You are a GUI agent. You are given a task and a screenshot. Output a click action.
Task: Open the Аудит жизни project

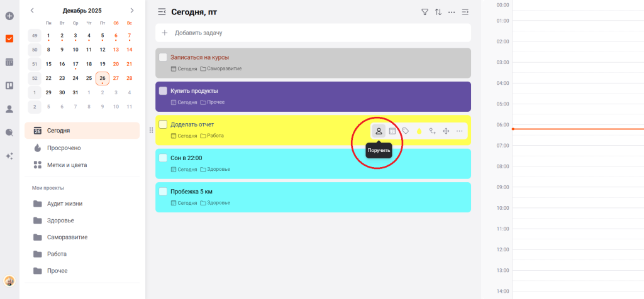(64, 204)
